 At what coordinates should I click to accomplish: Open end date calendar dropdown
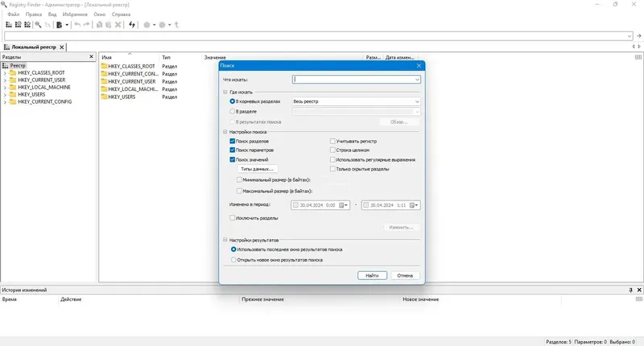[414, 205]
